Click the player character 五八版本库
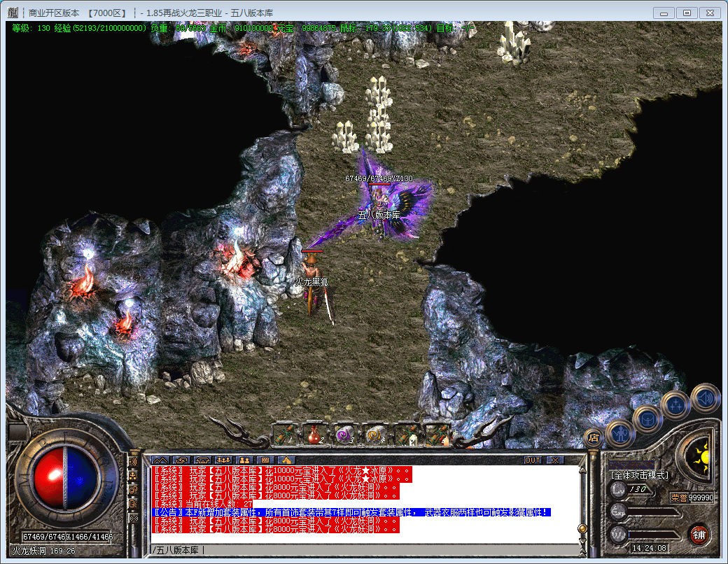Screen dimensions: 728x564 click(x=380, y=205)
